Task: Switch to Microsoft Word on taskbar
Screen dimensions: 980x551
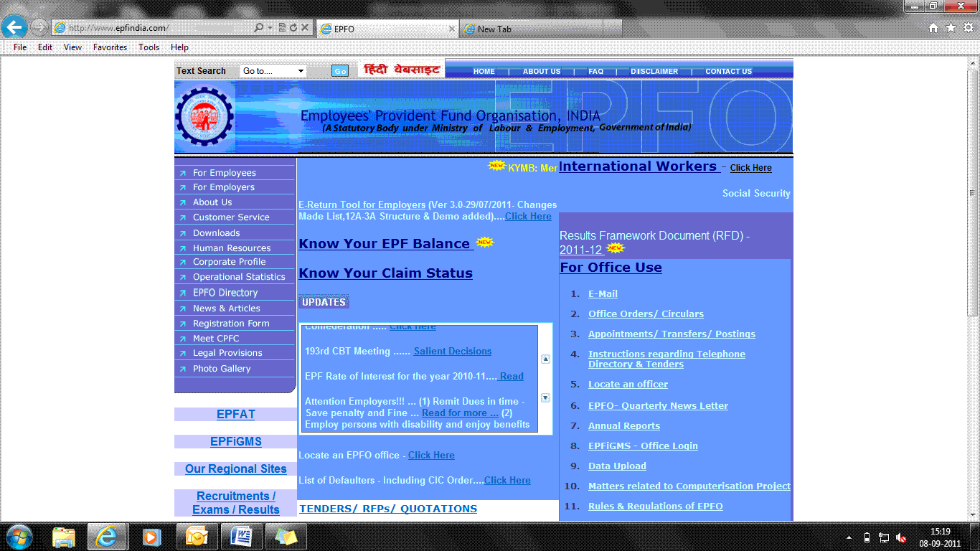Action: click(x=240, y=537)
